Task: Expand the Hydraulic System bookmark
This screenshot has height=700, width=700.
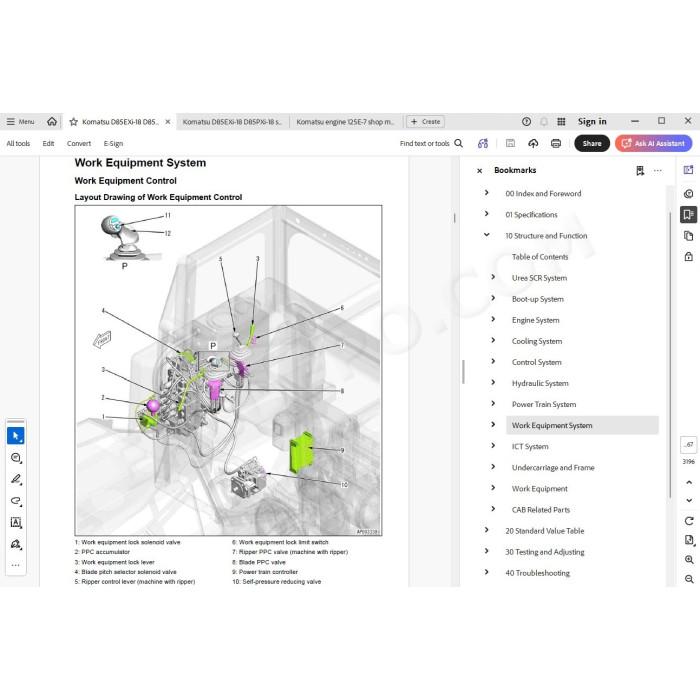Action: (493, 383)
